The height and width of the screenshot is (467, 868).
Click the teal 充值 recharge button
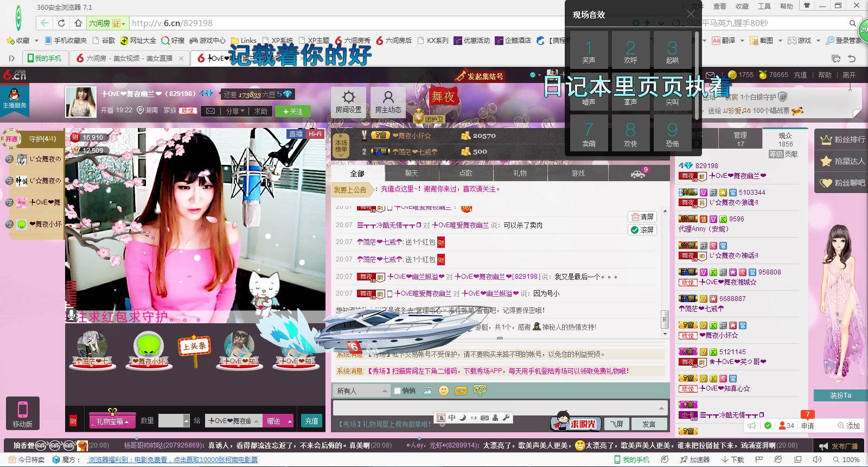[x=311, y=421]
